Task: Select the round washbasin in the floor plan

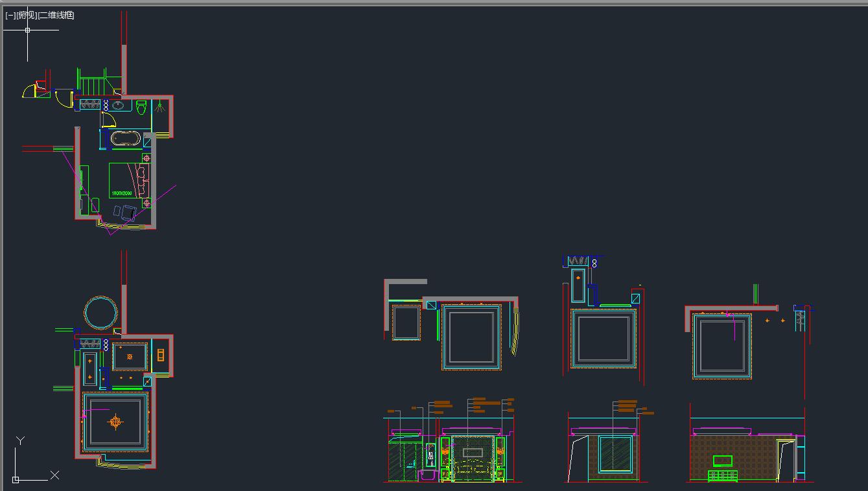Action: (119, 104)
